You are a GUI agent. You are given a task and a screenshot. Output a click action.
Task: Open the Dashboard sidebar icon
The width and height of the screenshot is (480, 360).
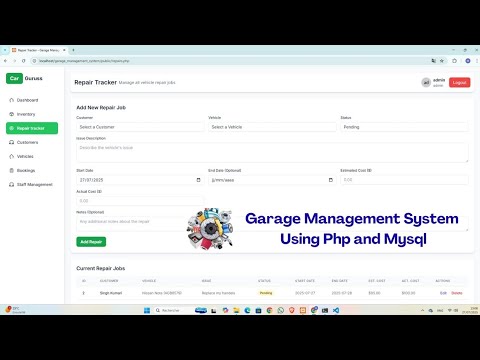coord(12,100)
